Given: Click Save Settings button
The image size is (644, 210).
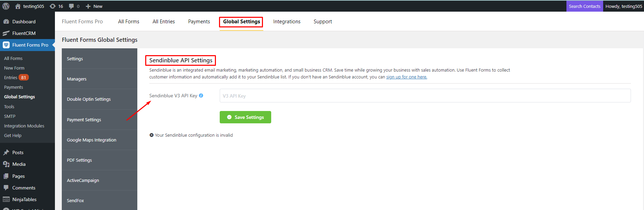Looking at the screenshot, I should click(x=245, y=117).
